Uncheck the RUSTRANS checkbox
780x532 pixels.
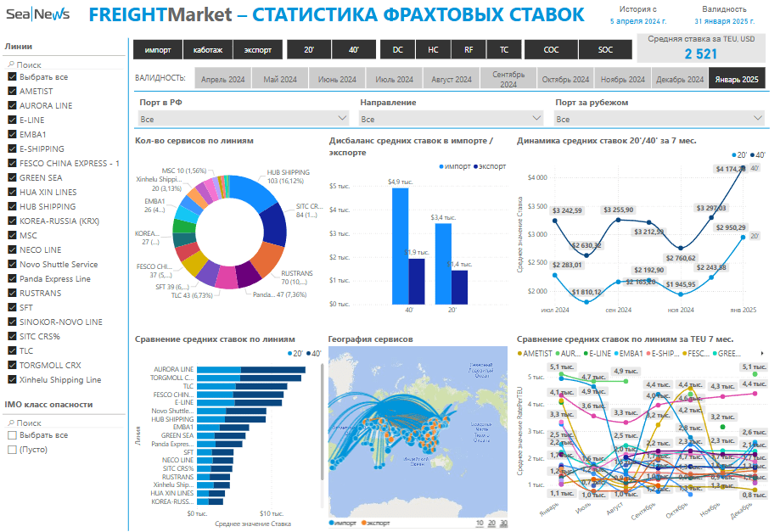(x=13, y=293)
